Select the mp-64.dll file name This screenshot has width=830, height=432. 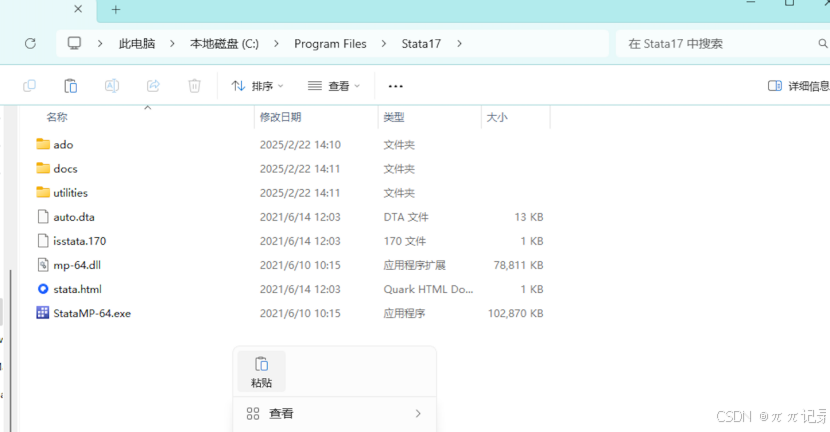77,265
